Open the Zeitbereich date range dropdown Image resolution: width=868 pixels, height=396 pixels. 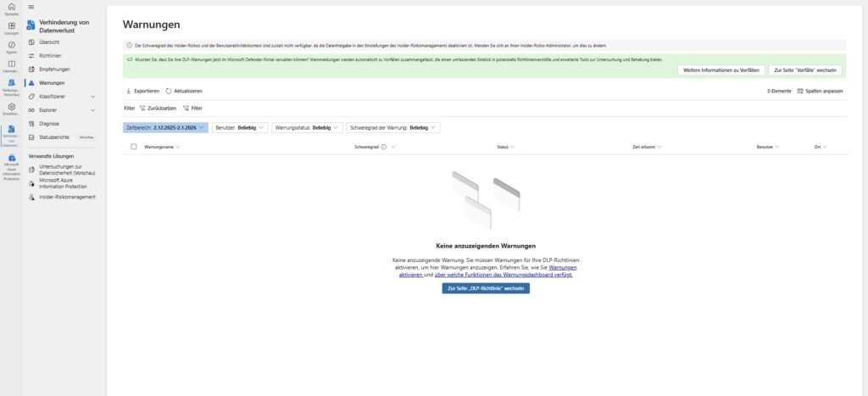(165, 127)
